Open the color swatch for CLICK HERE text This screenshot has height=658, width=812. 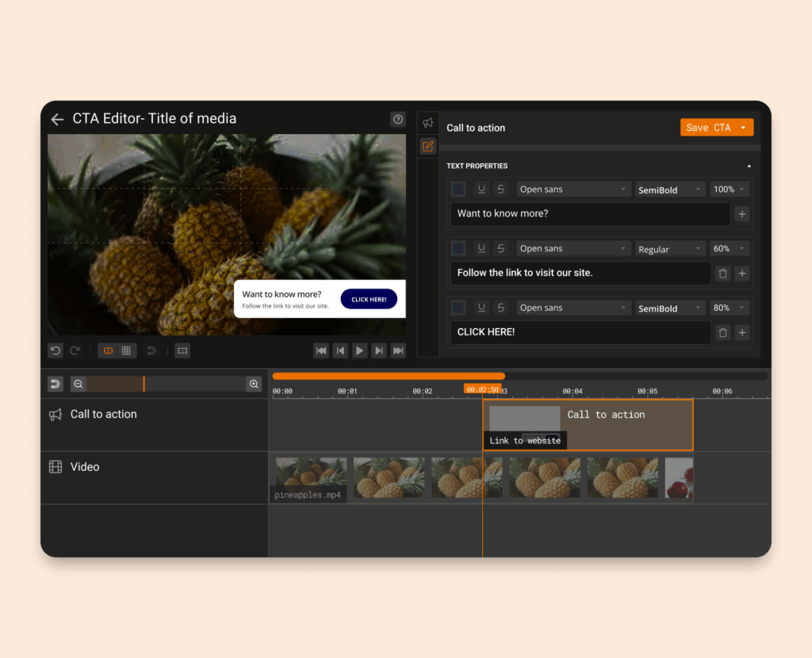458,308
